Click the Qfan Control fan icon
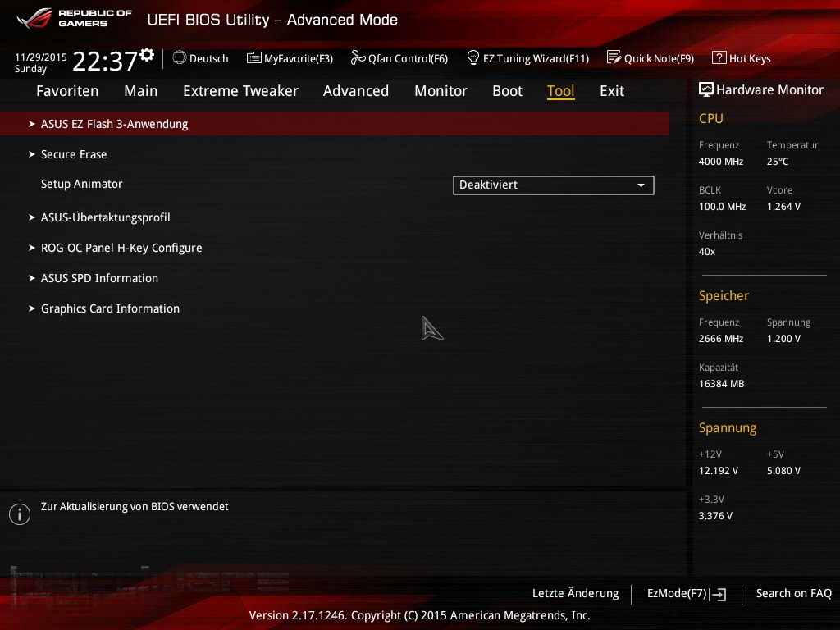 click(x=358, y=58)
